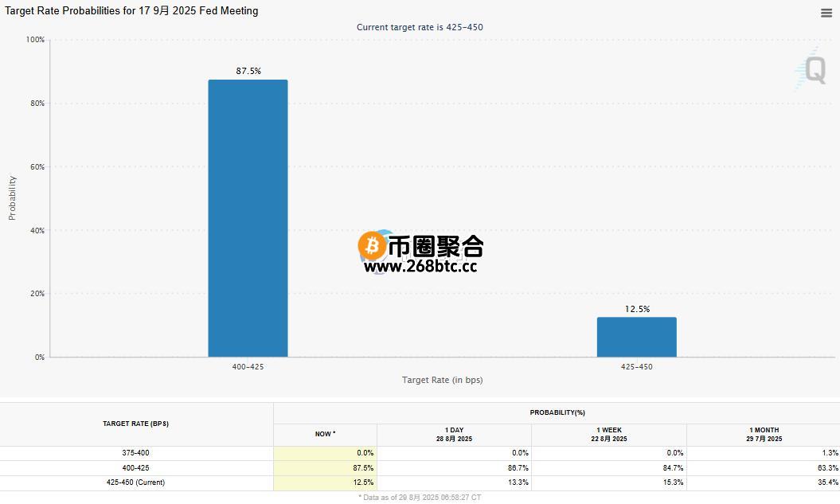Click the TARGET RATE (BPS) column header

pyautogui.click(x=135, y=424)
